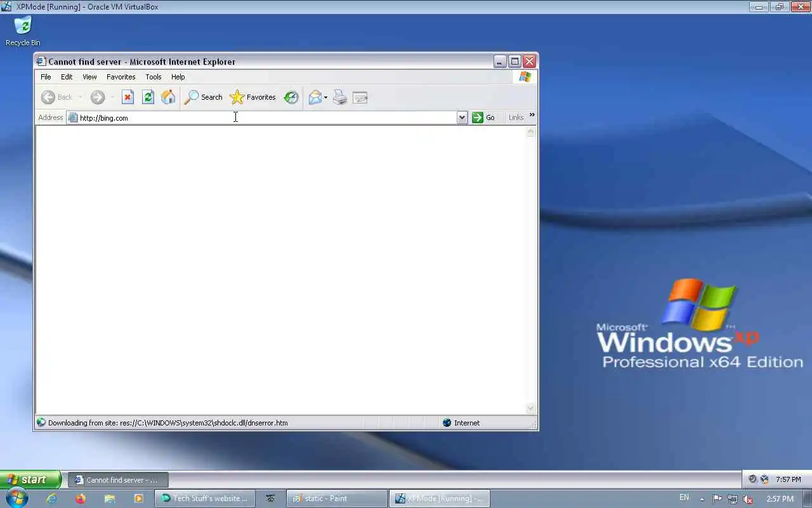Expand the Mail button dropdown arrow
Viewport: 812px width, 508px height.
[x=325, y=97]
